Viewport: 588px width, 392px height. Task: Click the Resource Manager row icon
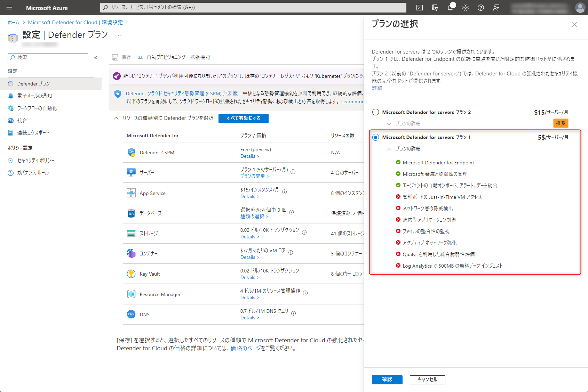pyautogui.click(x=131, y=294)
